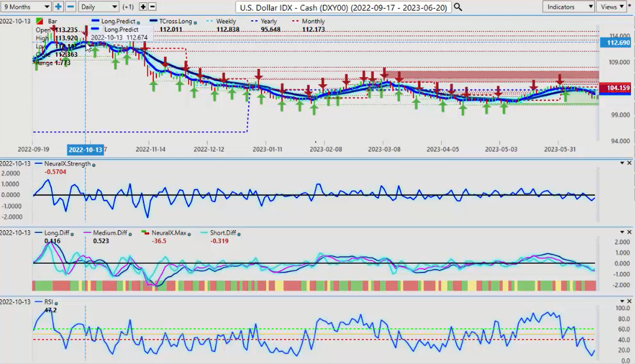
Task: Close the NeuralX.Strength panel
Action: point(629,163)
